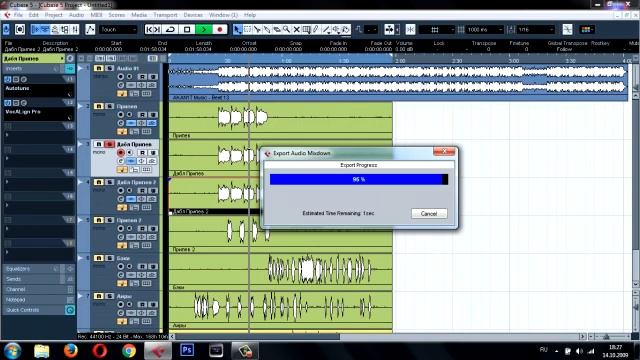Toggle Show Event Infoline toolbar button
This screenshot has width=640, height=360.
pos(45,29)
